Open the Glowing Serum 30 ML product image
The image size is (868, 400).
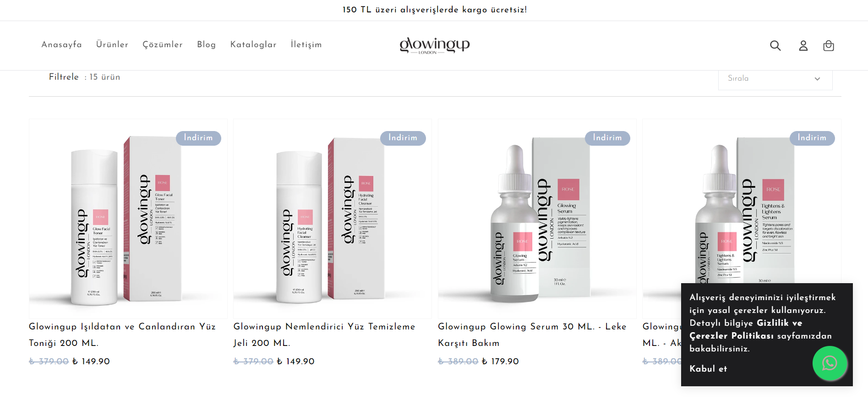[x=537, y=219]
